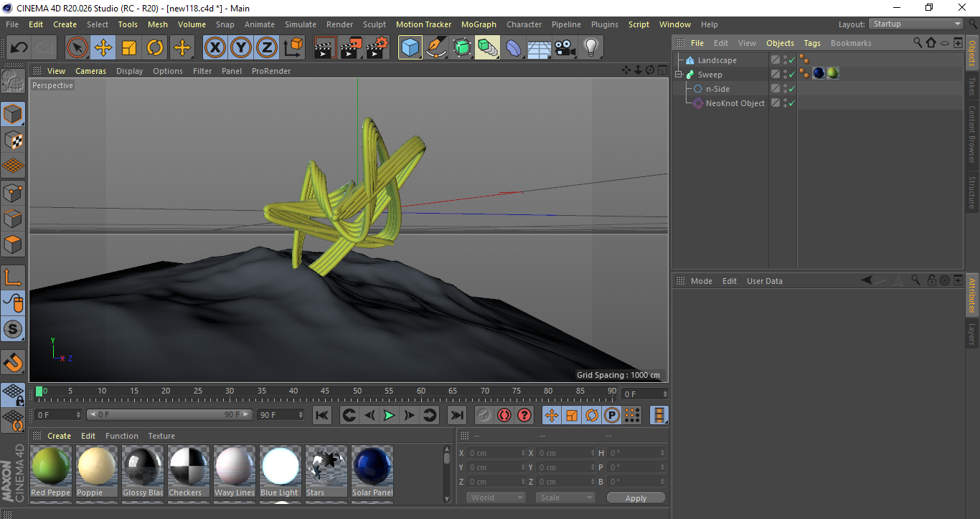Toggle Enable Snap magnet icon
Image resolution: width=980 pixels, height=519 pixels.
coord(13,362)
